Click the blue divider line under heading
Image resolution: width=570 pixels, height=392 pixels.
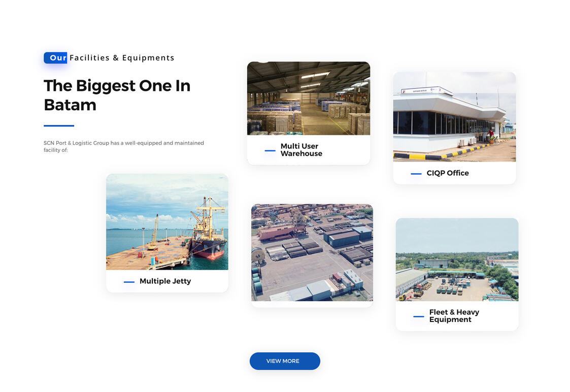click(x=59, y=125)
